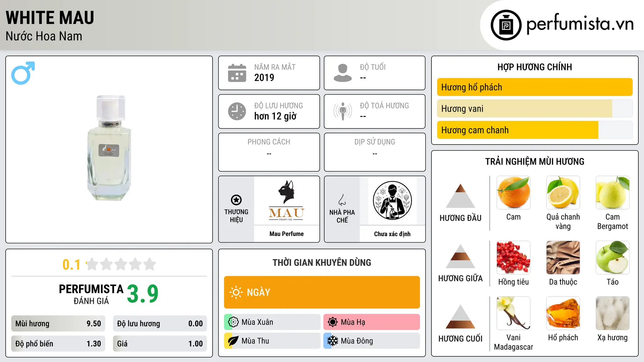The width and height of the screenshot is (644, 362).
Task: Click the five-star rating row
Action: pyautogui.click(x=121, y=264)
